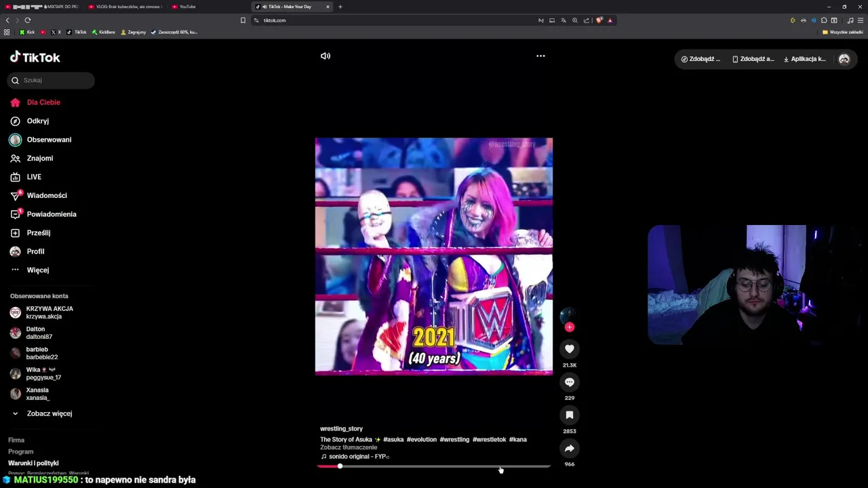Open a new browser tab
Viewport: 868px width, 488px height.
pyautogui.click(x=340, y=7)
